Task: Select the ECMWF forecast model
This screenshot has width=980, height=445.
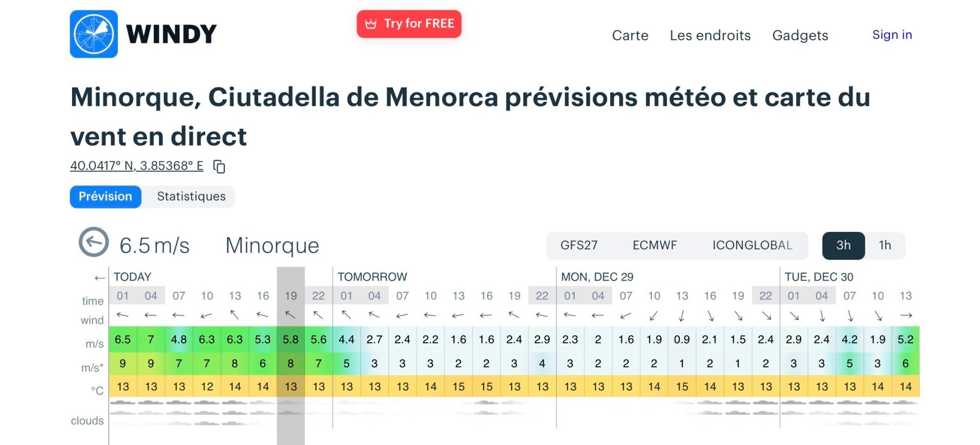Action: [x=654, y=245]
